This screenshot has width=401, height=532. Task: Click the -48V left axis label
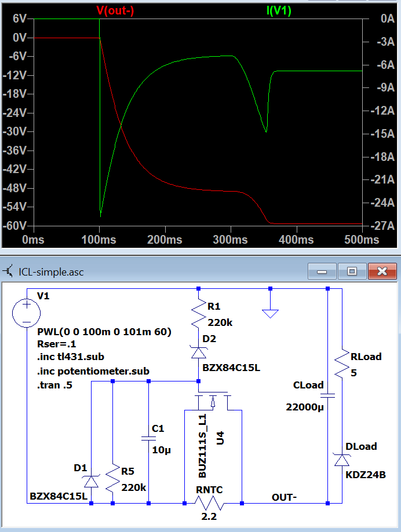pyautogui.click(x=14, y=188)
